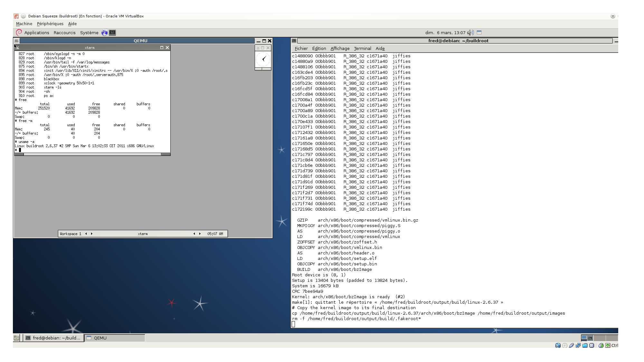Open the terminal launcher in top panel
This screenshot has height=362, width=644.
112,33
